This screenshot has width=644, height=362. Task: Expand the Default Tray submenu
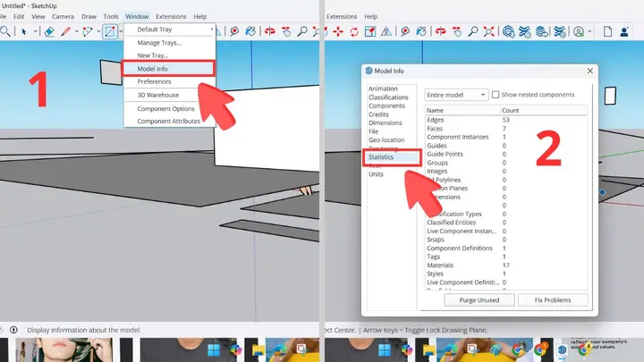(170, 29)
